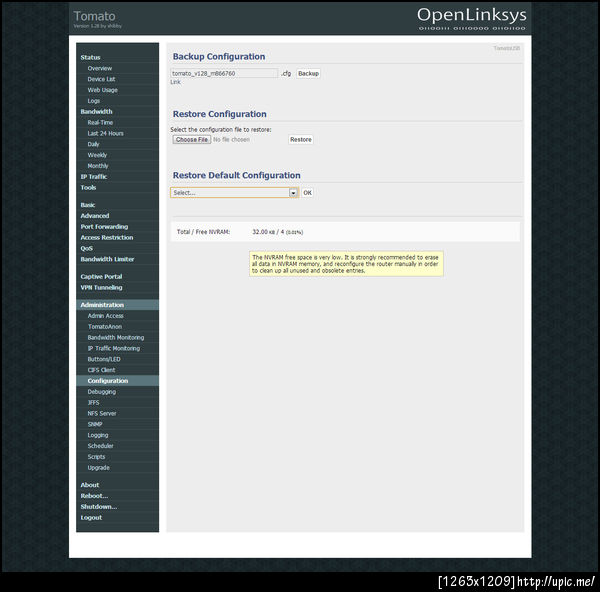
Task: Click the Backup button
Action: point(308,73)
